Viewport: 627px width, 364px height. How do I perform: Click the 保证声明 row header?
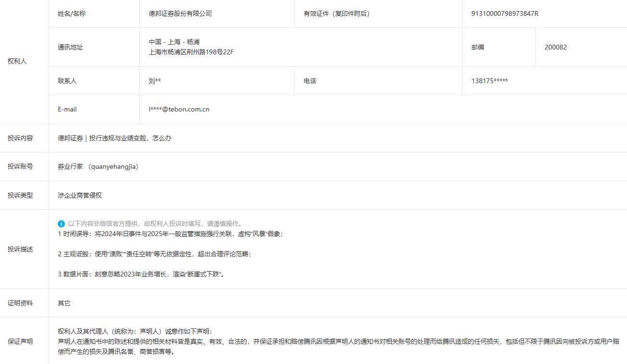[20, 341]
